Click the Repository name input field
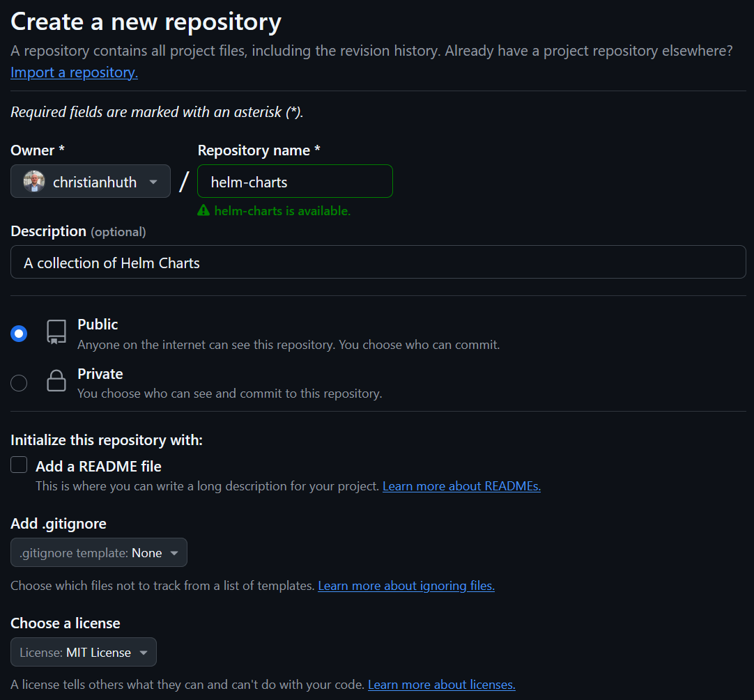Image resolution: width=754 pixels, height=700 pixels. [294, 180]
